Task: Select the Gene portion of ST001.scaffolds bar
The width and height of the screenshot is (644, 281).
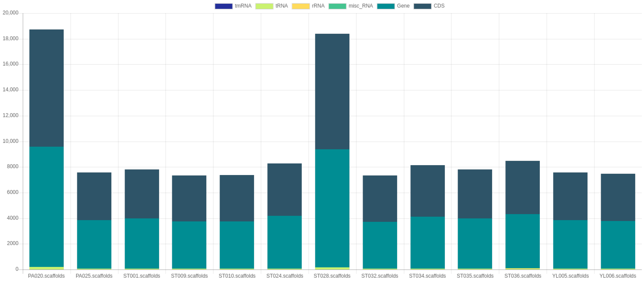Action: click(142, 243)
